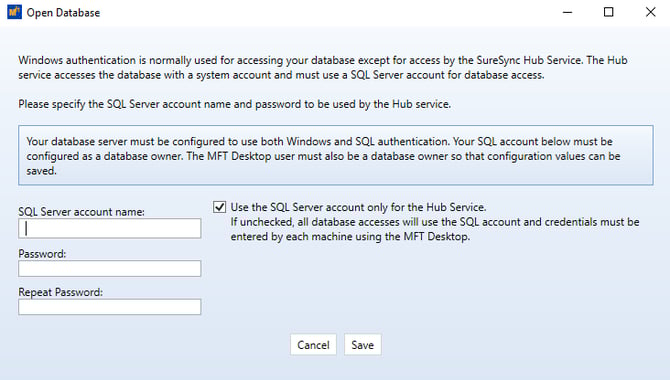Click the MFT app icon in title bar
Viewport: 670px width, 380px height.
click(14, 12)
